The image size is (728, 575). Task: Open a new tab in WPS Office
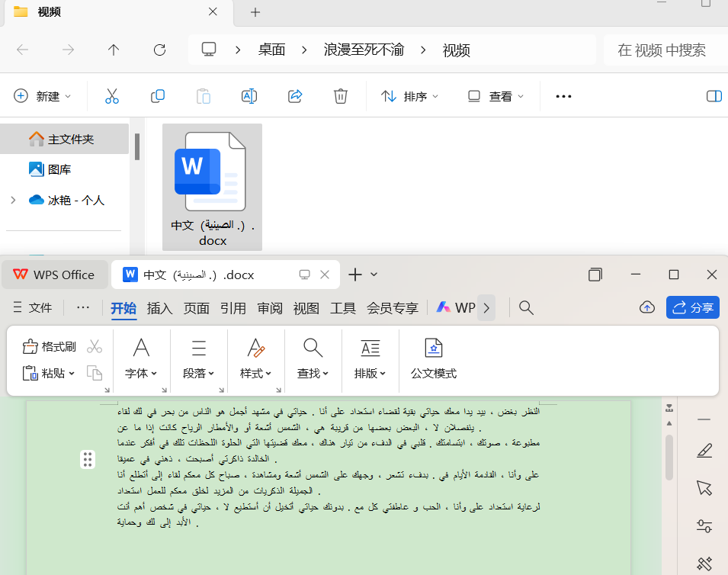(x=355, y=275)
